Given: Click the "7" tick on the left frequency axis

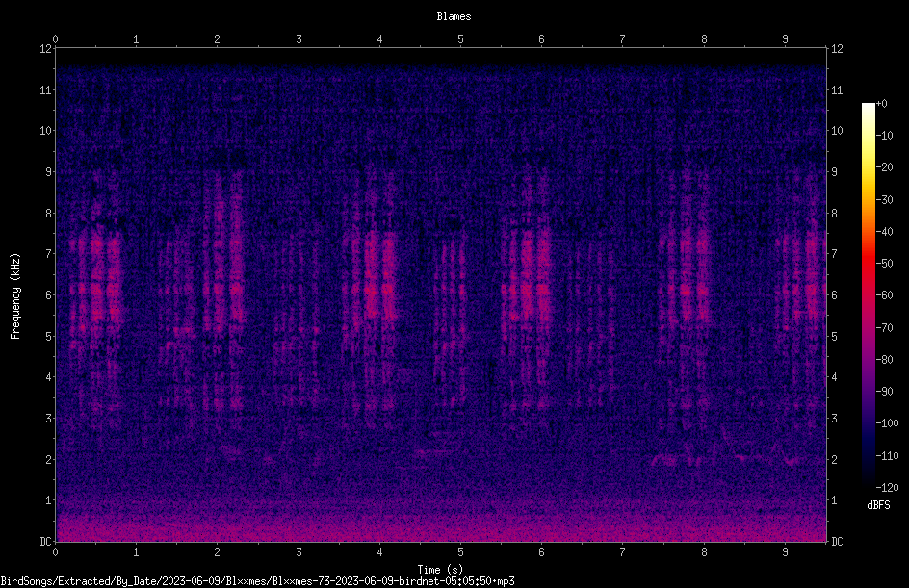Looking at the screenshot, I should pos(48,254).
